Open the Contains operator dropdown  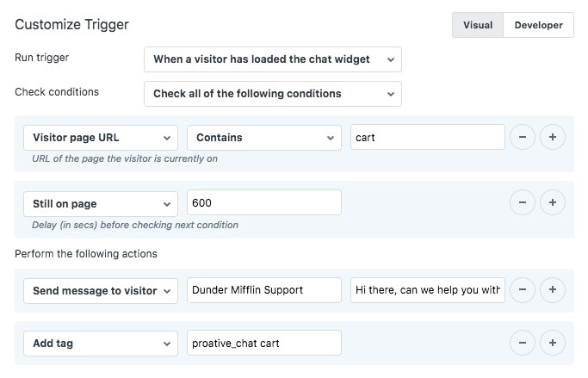264,138
